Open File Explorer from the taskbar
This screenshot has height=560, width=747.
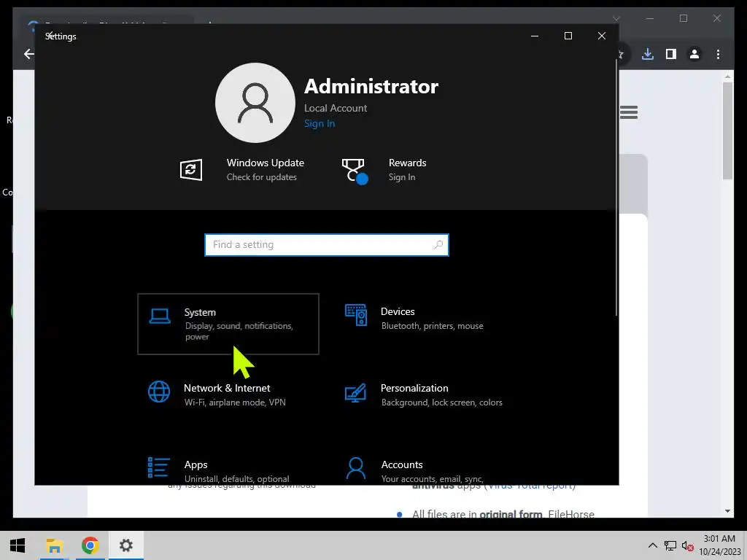click(54, 545)
